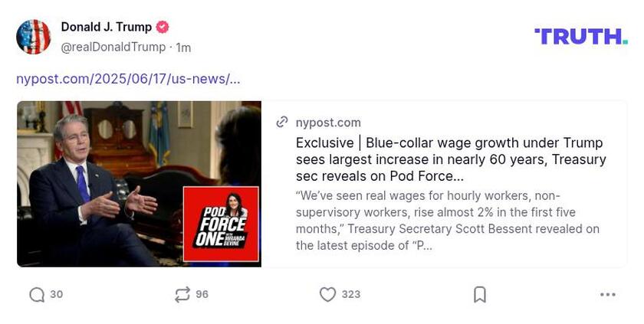
Task: Like the post with heart icon
Action: 328,294
